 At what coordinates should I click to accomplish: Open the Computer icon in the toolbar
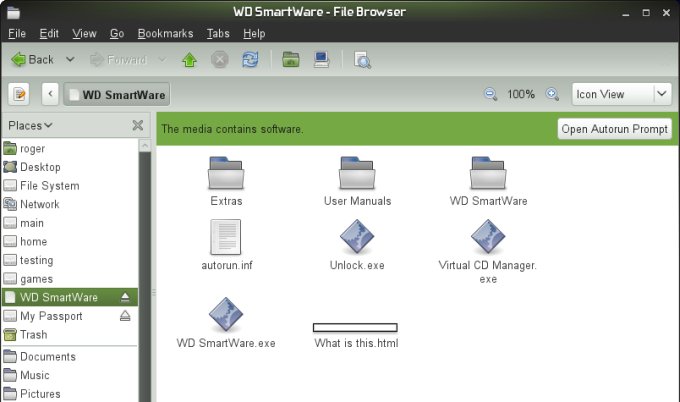(x=321, y=60)
